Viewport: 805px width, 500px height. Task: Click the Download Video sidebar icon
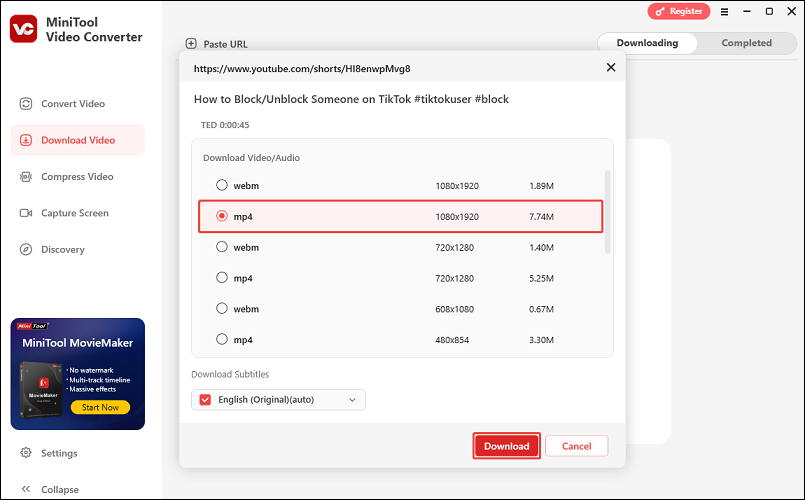tap(26, 140)
